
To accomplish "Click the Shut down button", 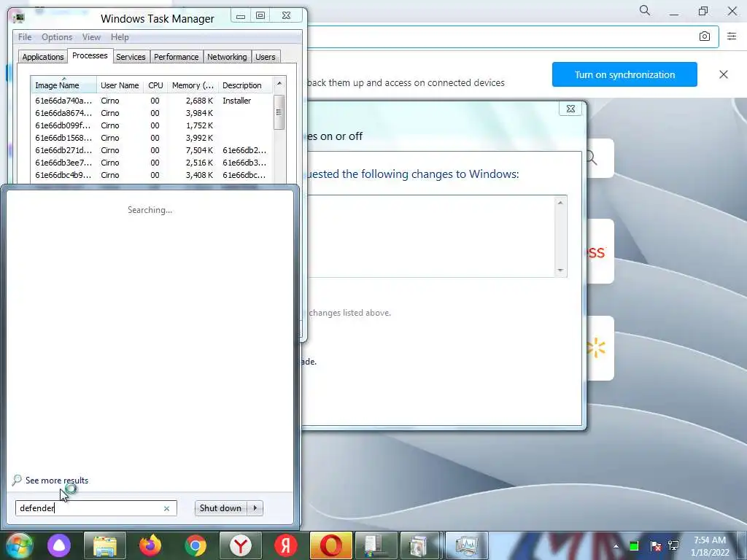I will tap(220, 508).
